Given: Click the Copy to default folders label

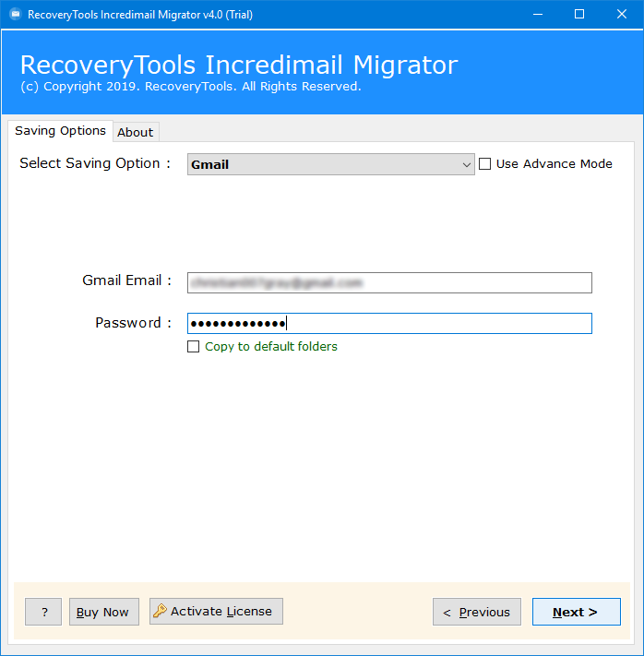Looking at the screenshot, I should pos(270,346).
